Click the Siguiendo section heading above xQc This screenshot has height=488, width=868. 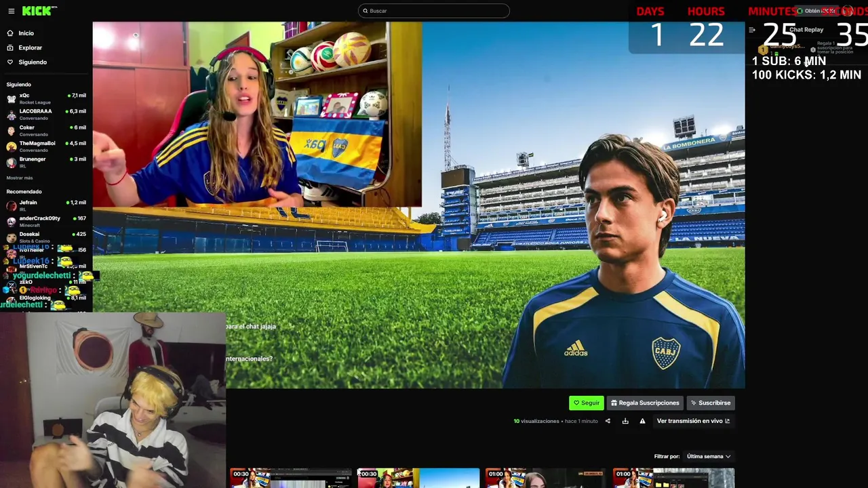(x=19, y=85)
